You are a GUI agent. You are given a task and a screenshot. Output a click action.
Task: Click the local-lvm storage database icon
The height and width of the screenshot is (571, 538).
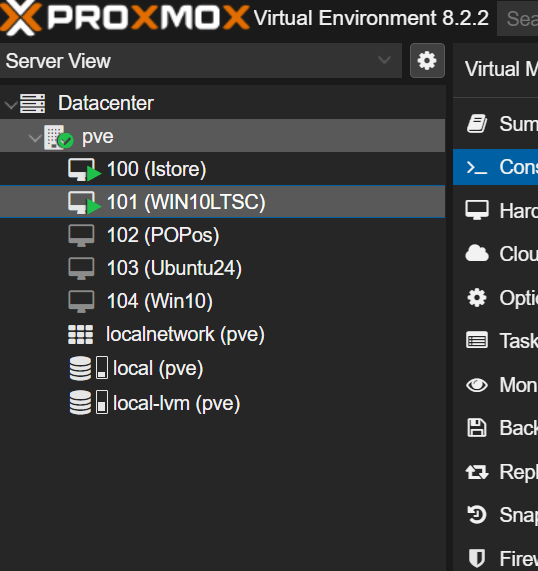click(x=80, y=402)
